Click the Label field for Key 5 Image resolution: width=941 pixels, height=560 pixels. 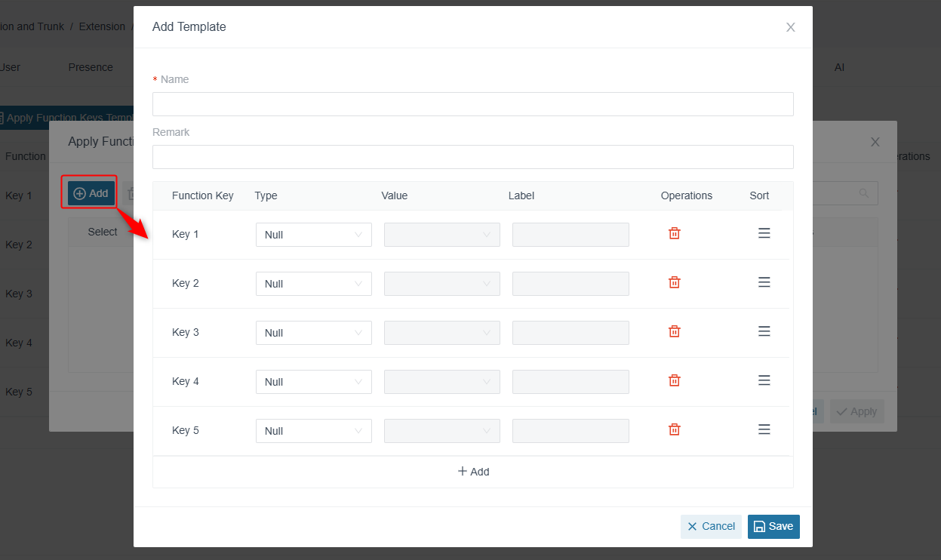pos(570,431)
